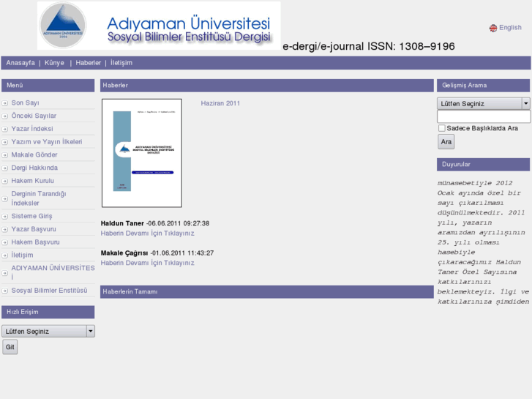The image size is (532, 399).
Task: Click the arrow bullet beside Yazar Başvuru
Action: [4, 229]
